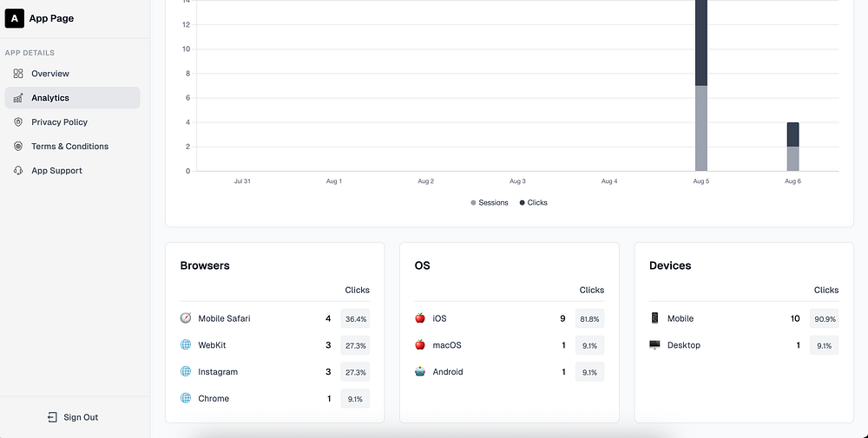Open App Support link

tap(56, 171)
